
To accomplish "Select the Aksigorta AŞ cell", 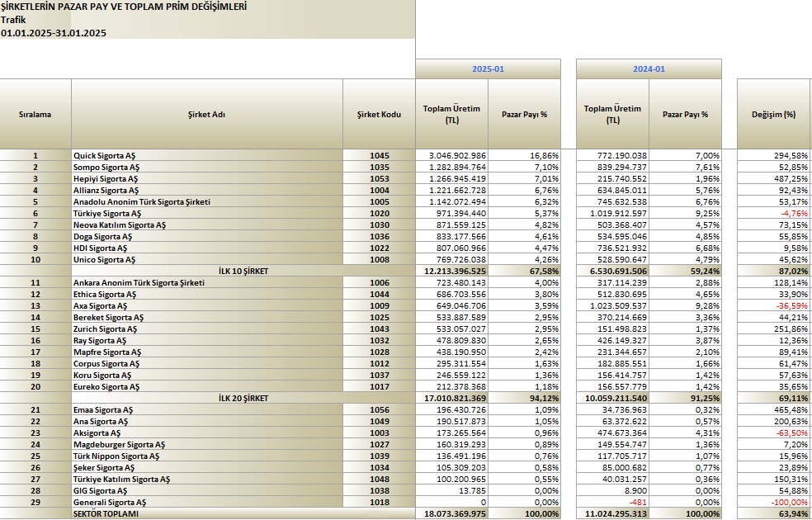I will (x=207, y=433).
